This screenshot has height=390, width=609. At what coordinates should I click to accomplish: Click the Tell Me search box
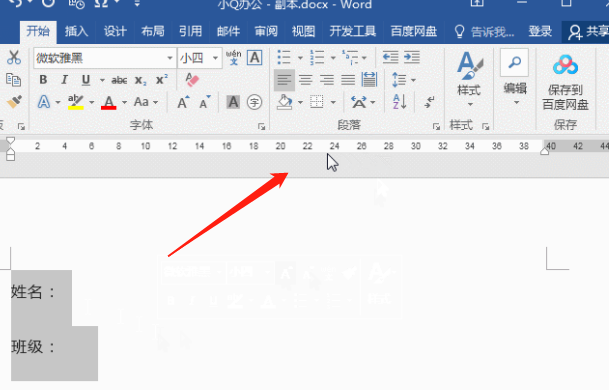tap(485, 31)
